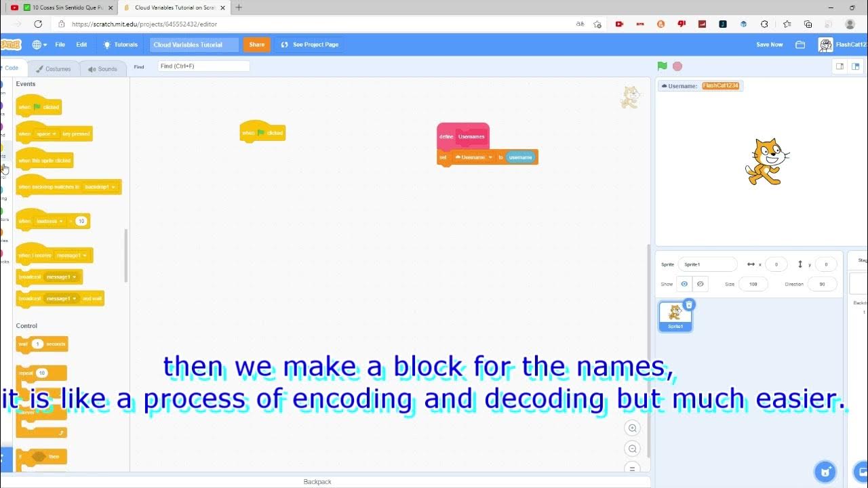Open the My Stuff folder icon

click(800, 45)
